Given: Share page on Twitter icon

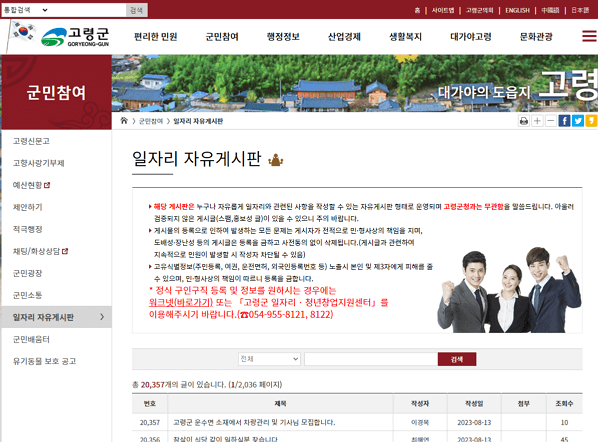Looking at the screenshot, I should (x=577, y=121).
